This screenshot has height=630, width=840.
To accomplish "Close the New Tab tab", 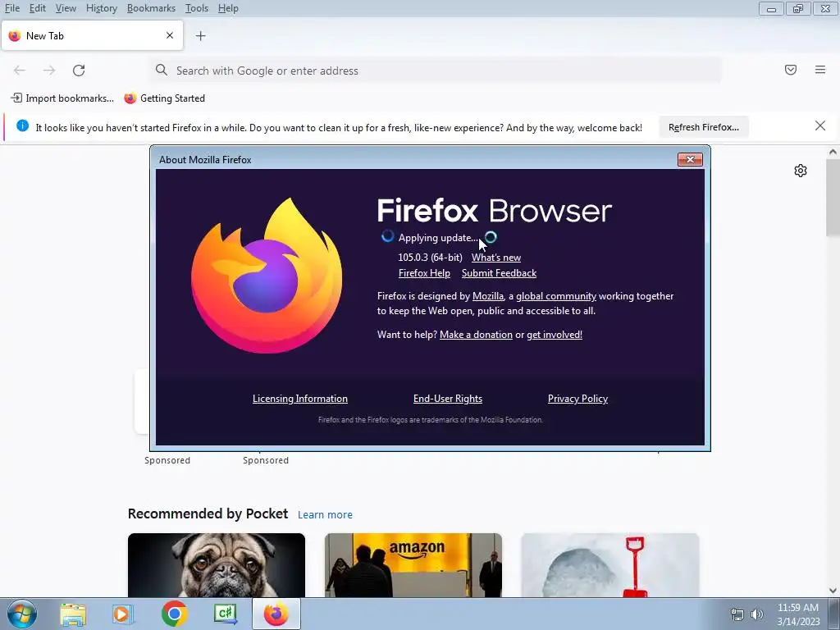I will coord(170,35).
